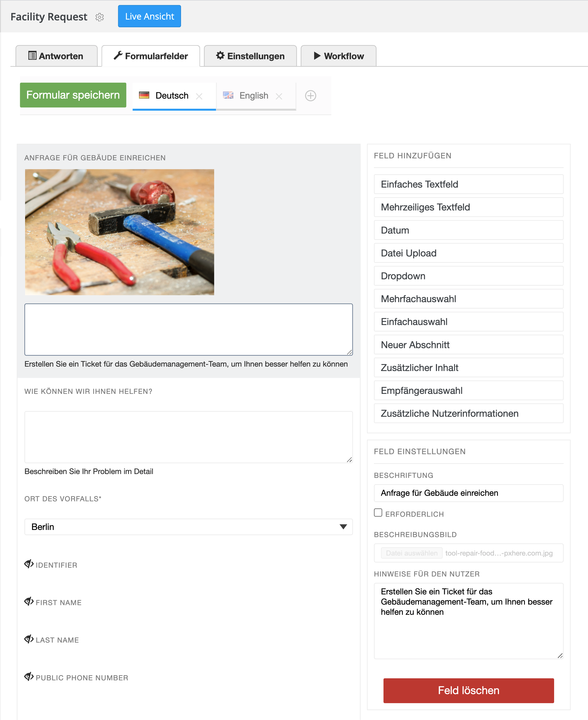The width and height of the screenshot is (588, 720).
Task: Click the play icon on Workflow
Action: point(317,56)
